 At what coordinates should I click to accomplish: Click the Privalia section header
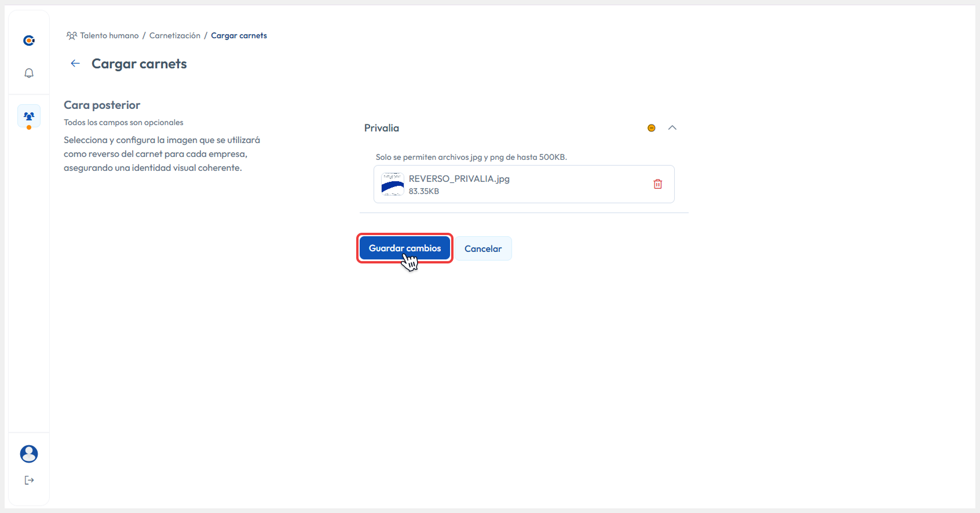(382, 128)
